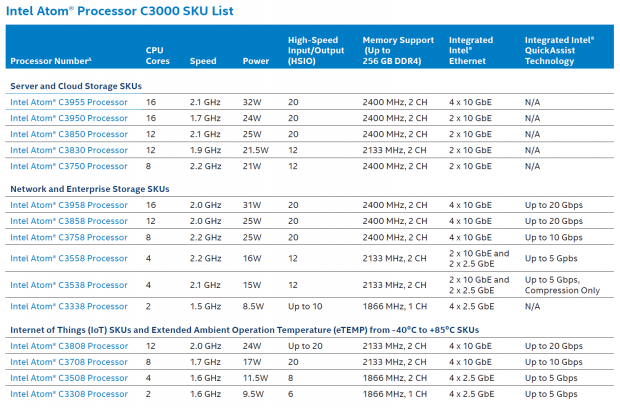This screenshot has width=620, height=408.
Task: Open the Intel Atom C3708 Processor link
Action: 69,362
